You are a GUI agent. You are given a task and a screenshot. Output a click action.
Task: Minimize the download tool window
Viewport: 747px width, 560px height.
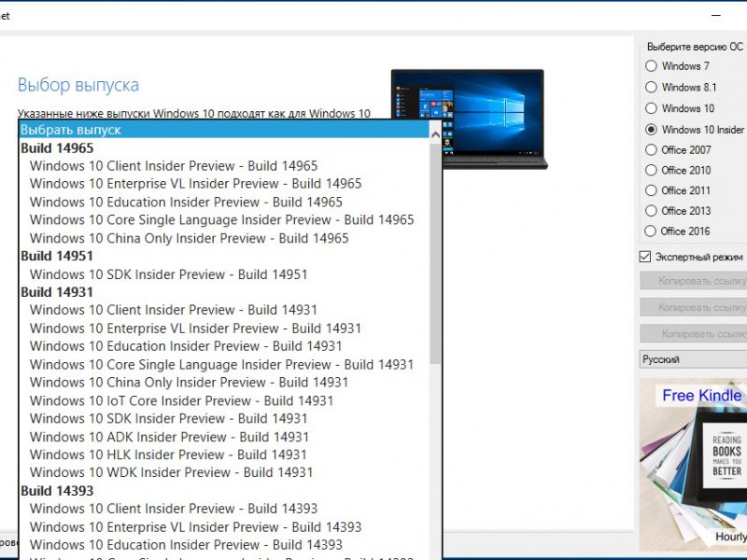pyautogui.click(x=716, y=16)
